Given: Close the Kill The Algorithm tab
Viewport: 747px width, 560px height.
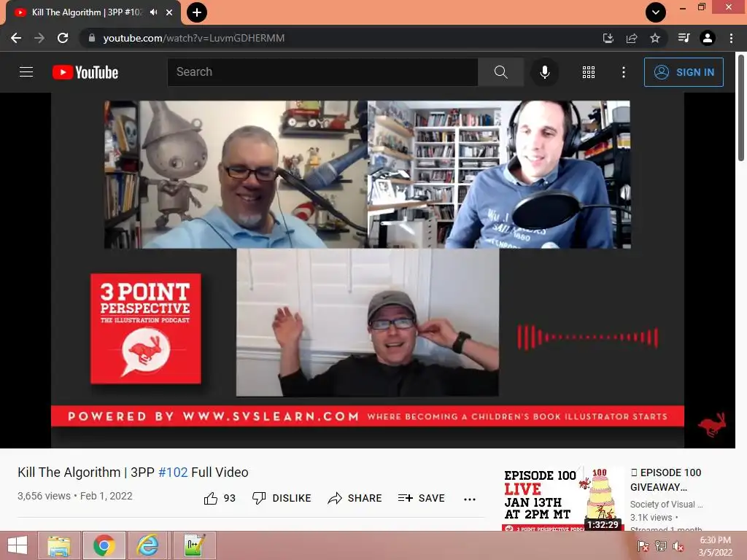Looking at the screenshot, I should 169,12.
